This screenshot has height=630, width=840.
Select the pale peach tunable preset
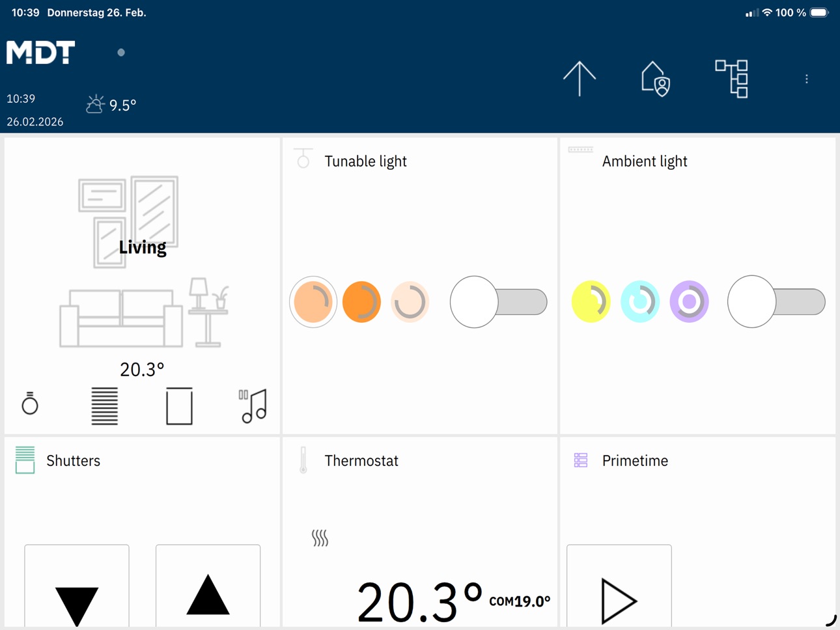410,302
